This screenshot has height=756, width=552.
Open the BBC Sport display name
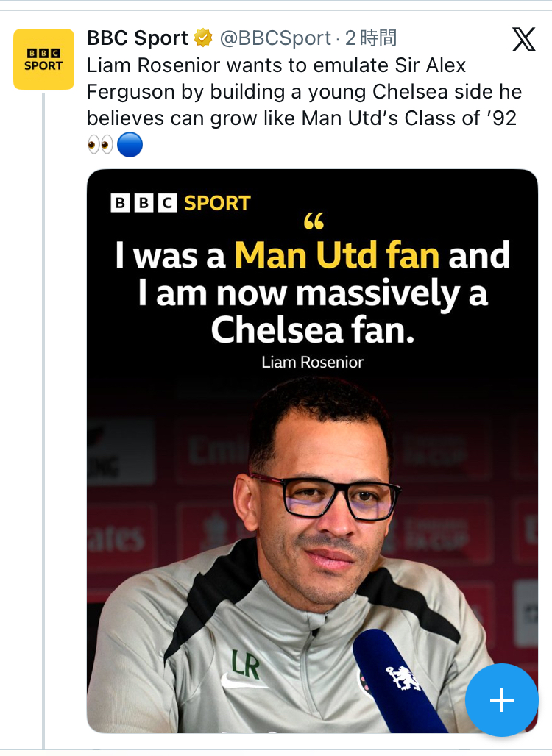(x=138, y=38)
